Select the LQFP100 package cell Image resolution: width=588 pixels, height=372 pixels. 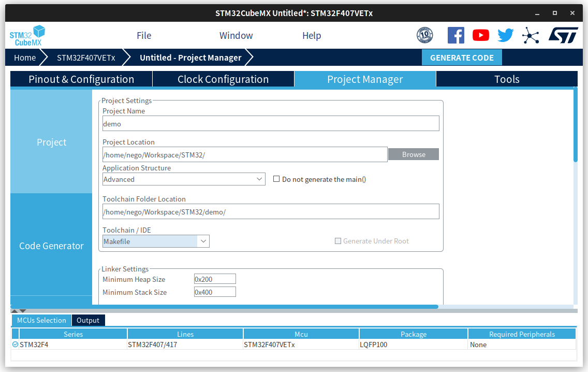click(414, 344)
